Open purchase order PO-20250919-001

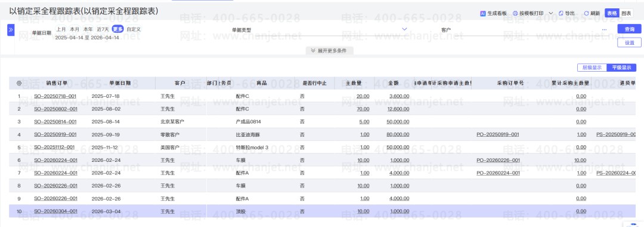498,134
